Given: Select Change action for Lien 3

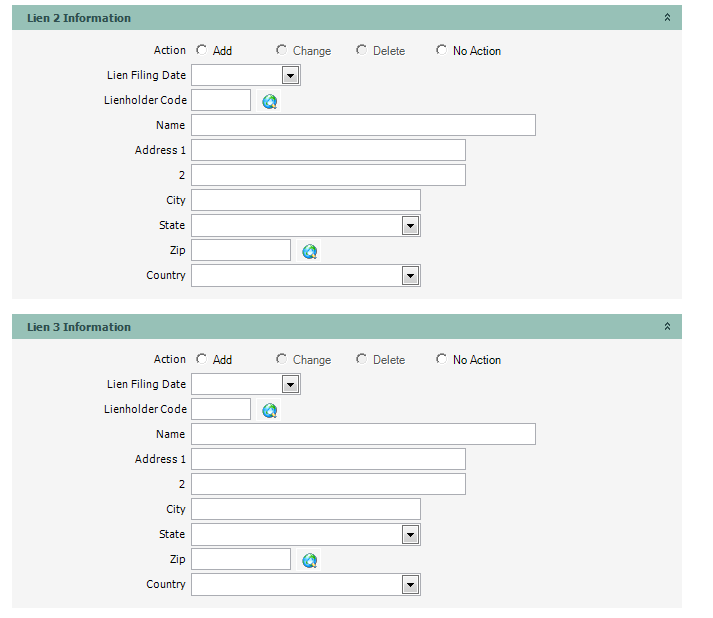Looking at the screenshot, I should click(x=281, y=359).
